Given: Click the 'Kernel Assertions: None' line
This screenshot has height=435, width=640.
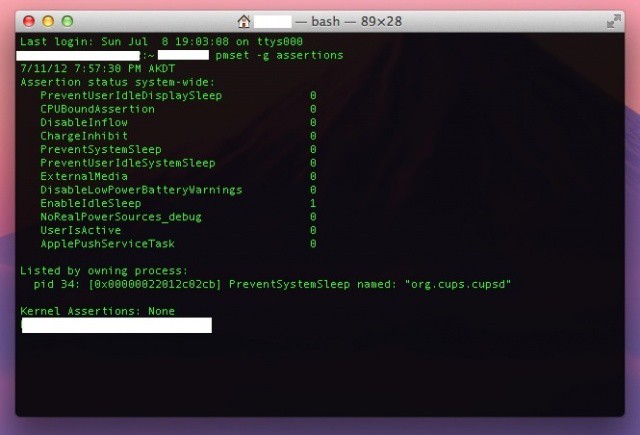Looking at the screenshot, I should tap(97, 311).
